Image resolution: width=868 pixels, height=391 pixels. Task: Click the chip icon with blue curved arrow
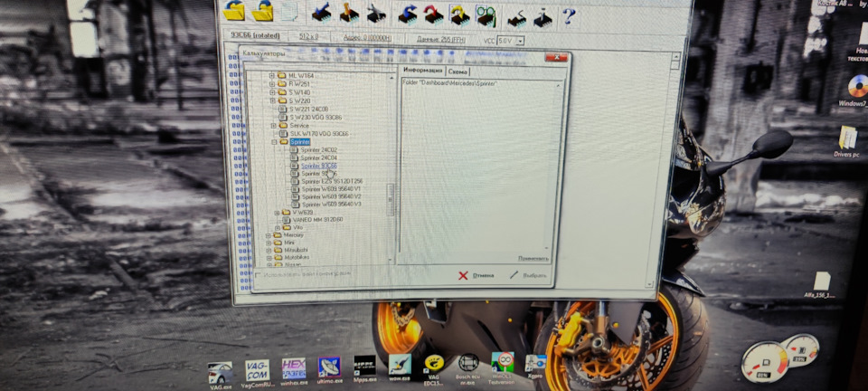click(409, 14)
